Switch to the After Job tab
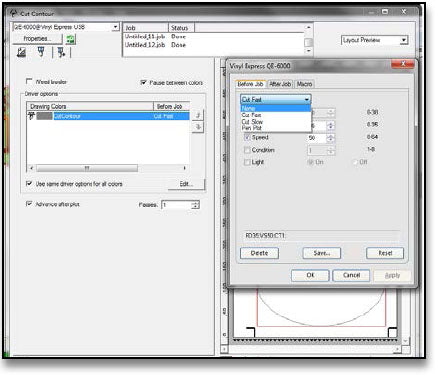435x378 pixels. click(x=280, y=84)
